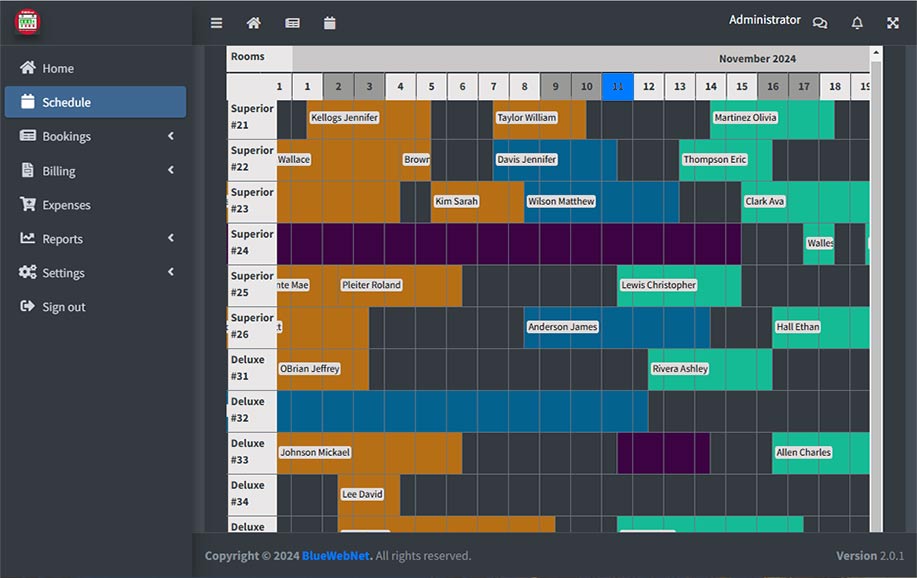Select day 12 column header
Screen dimensions: 917x578
coord(649,87)
